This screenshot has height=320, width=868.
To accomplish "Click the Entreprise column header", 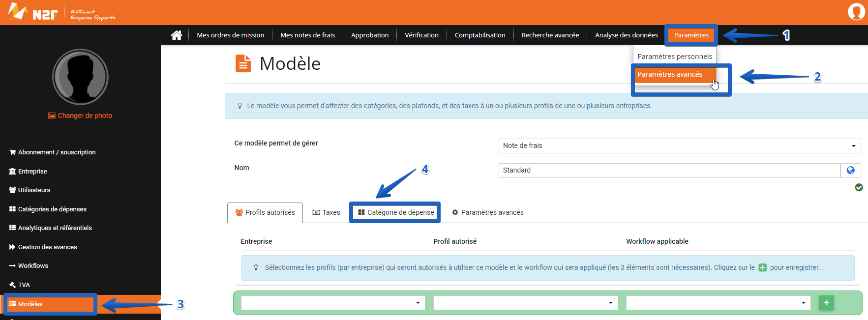I will pyautogui.click(x=256, y=241).
